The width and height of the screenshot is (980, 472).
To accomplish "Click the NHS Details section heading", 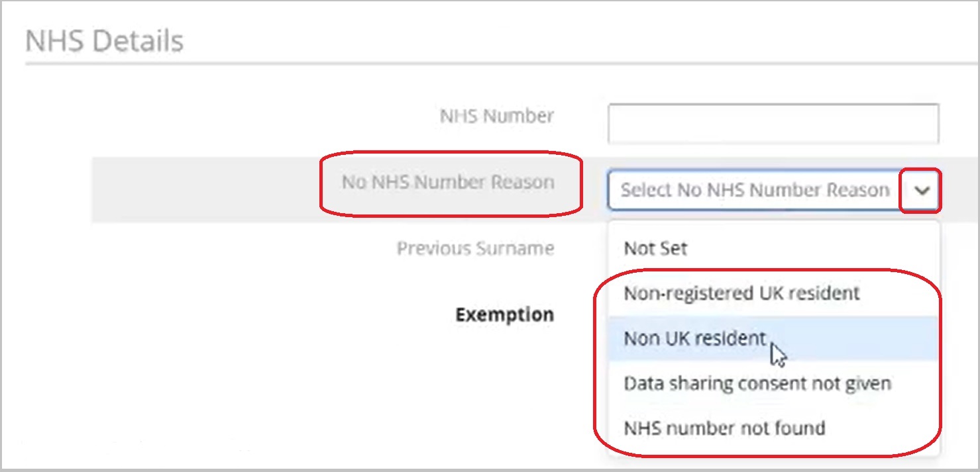I will (104, 42).
